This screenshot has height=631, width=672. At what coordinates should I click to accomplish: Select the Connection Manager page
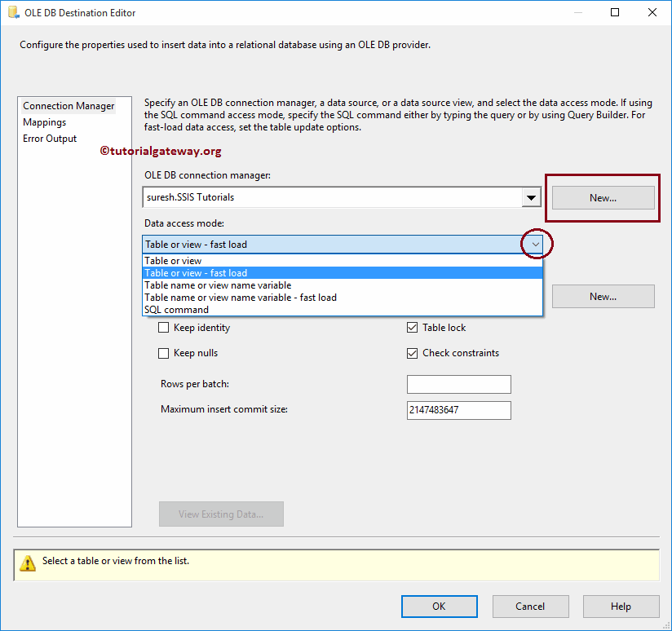point(69,105)
